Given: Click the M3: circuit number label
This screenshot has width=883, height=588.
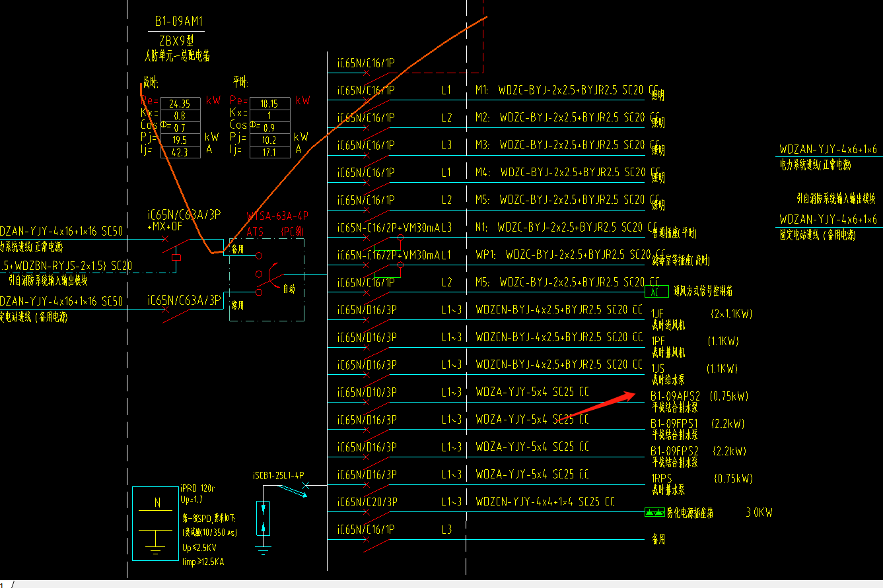Looking at the screenshot, I should click(x=482, y=145).
